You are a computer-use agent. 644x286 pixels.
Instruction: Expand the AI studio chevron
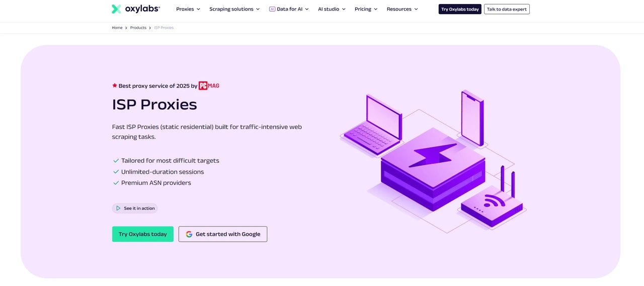point(344,9)
